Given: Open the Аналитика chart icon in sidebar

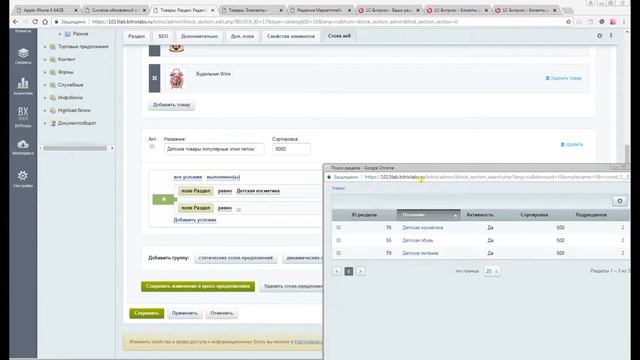Looking at the screenshot, I should (23, 86).
